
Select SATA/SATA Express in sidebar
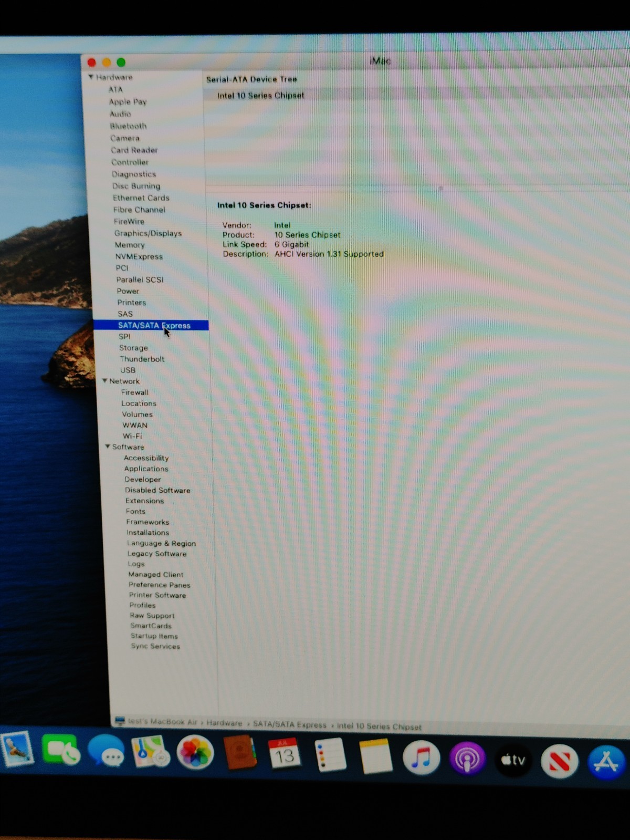pos(151,326)
